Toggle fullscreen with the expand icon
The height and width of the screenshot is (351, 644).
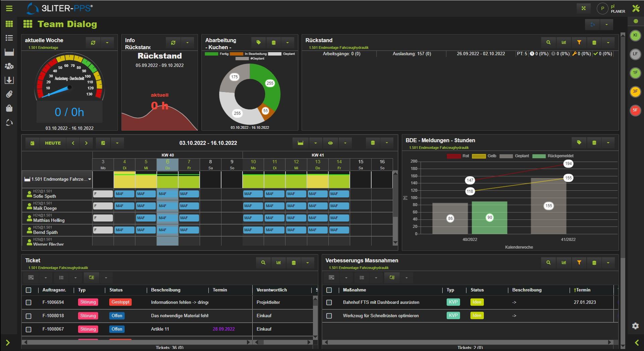coord(584,8)
